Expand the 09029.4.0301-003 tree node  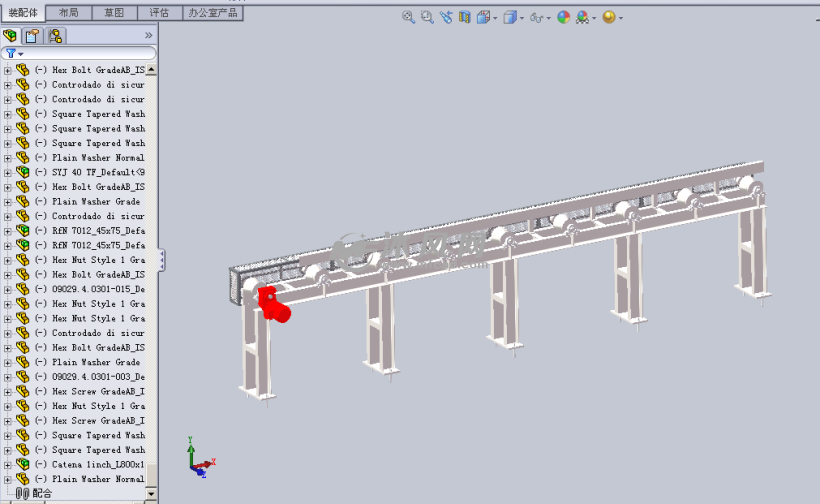(7, 377)
